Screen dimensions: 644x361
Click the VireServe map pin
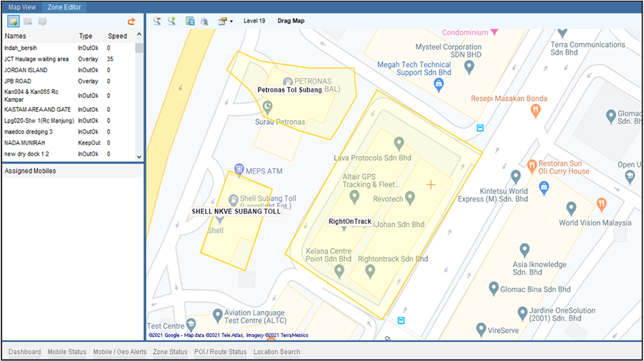pyautogui.click(x=481, y=330)
